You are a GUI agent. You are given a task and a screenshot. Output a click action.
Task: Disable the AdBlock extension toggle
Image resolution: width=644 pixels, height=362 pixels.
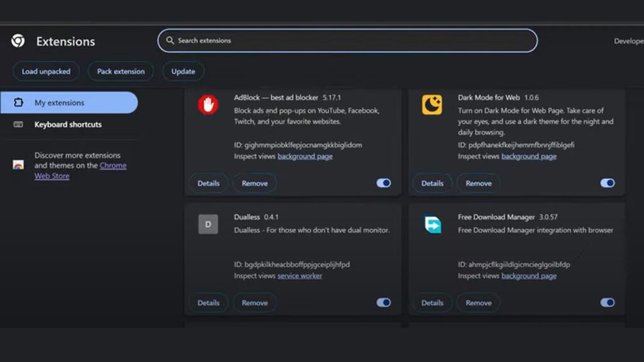point(383,183)
